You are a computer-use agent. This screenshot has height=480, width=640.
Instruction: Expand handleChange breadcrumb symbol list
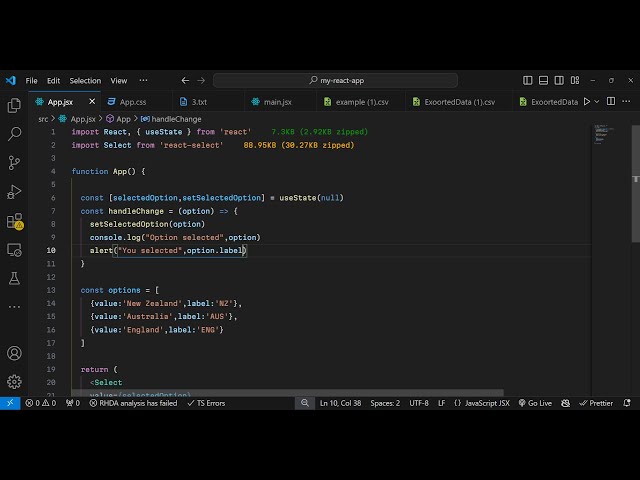coord(175,119)
